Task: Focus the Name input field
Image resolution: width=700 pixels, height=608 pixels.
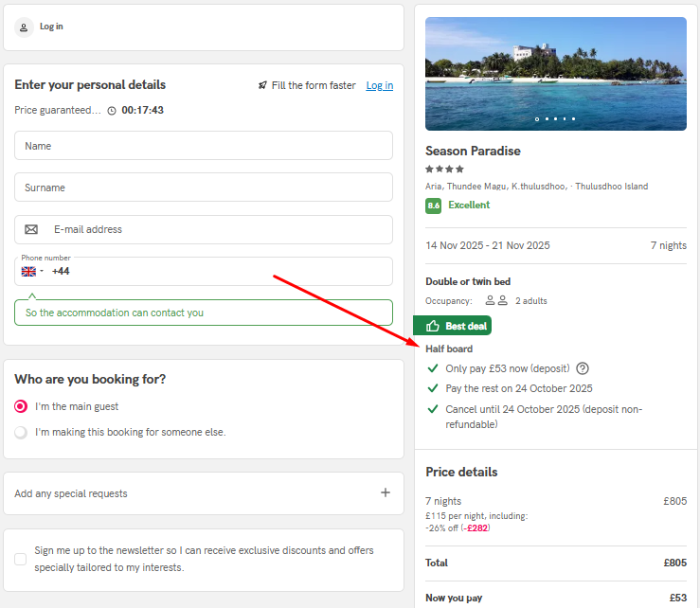Action: 204,146
